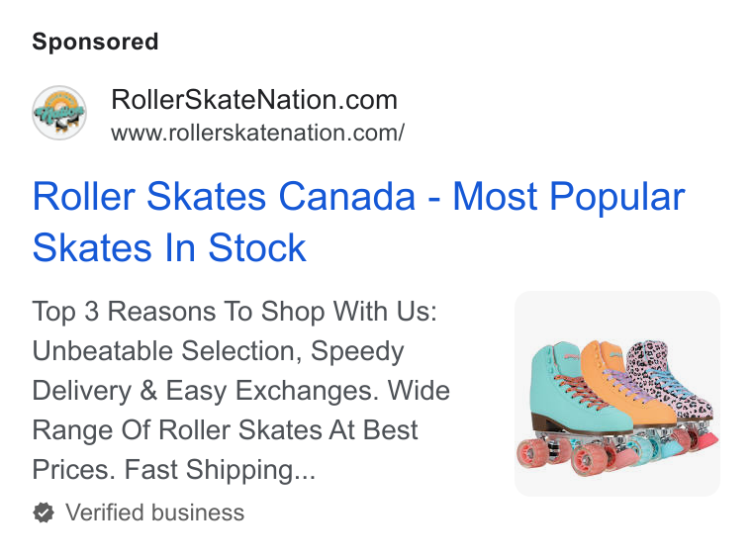Click the "Verified business" label text
Image resolution: width=752 pixels, height=560 pixels.
pos(155,513)
